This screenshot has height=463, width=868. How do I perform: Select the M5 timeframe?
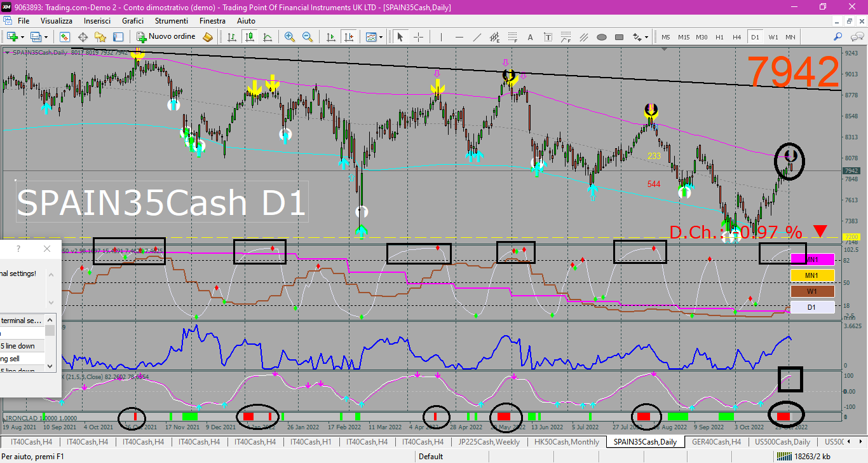click(x=666, y=37)
